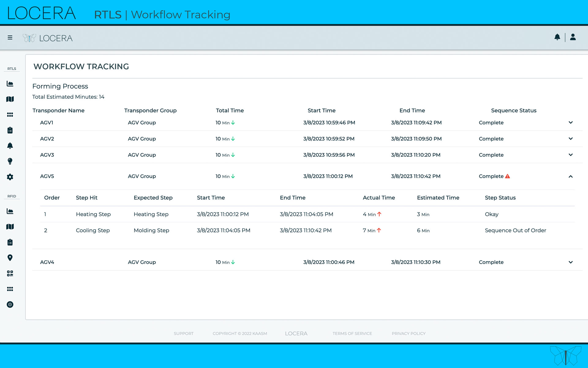588x368 pixels.
Task: Expand the AGV1 row details
Action: [571, 122]
